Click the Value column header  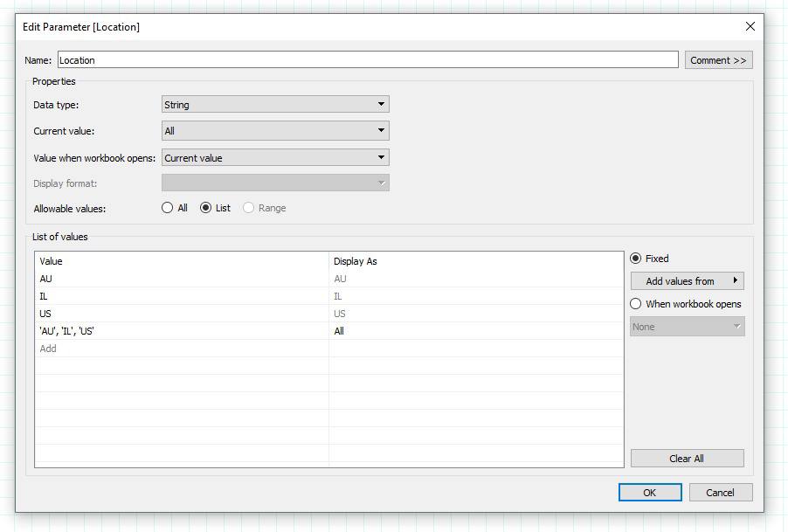182,261
